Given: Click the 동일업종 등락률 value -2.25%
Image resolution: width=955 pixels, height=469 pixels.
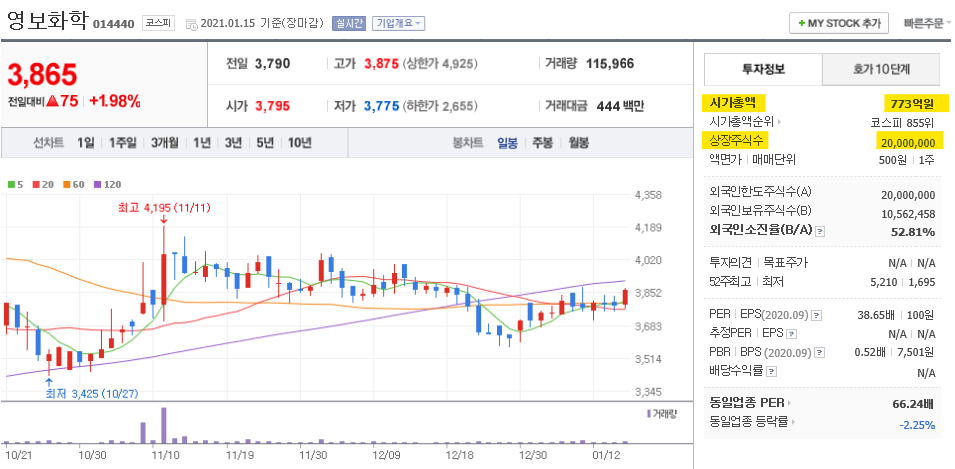Looking at the screenshot, I should pyautogui.click(x=917, y=425).
